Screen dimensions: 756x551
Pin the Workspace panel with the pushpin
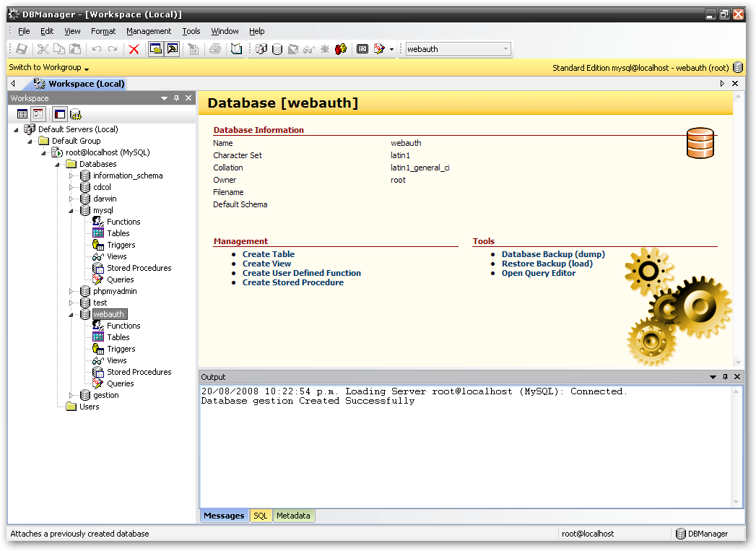(176, 98)
